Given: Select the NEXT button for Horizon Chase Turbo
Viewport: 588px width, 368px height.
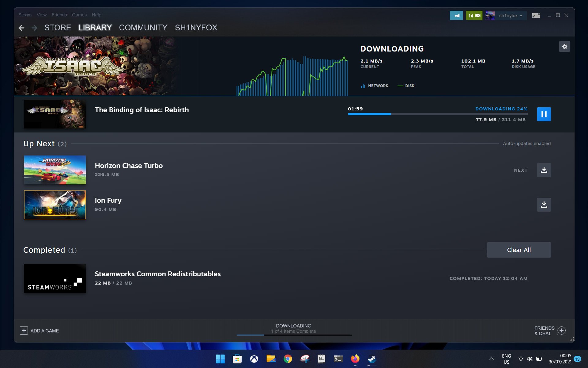Looking at the screenshot, I should pyautogui.click(x=521, y=170).
